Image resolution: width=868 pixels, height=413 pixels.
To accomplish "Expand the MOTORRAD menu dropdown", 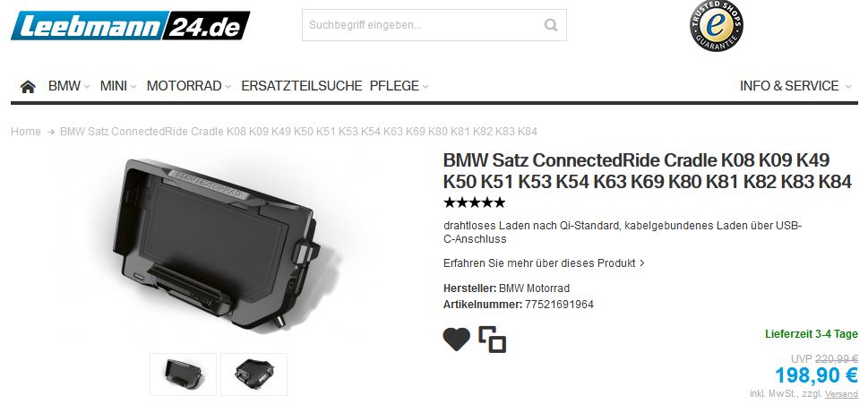I will (188, 86).
